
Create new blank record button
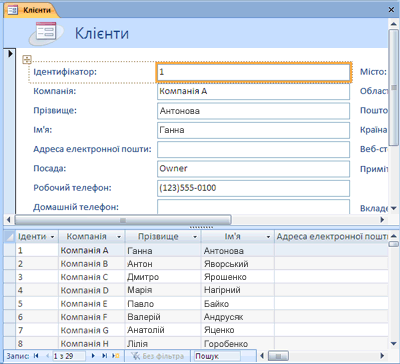coord(115,356)
